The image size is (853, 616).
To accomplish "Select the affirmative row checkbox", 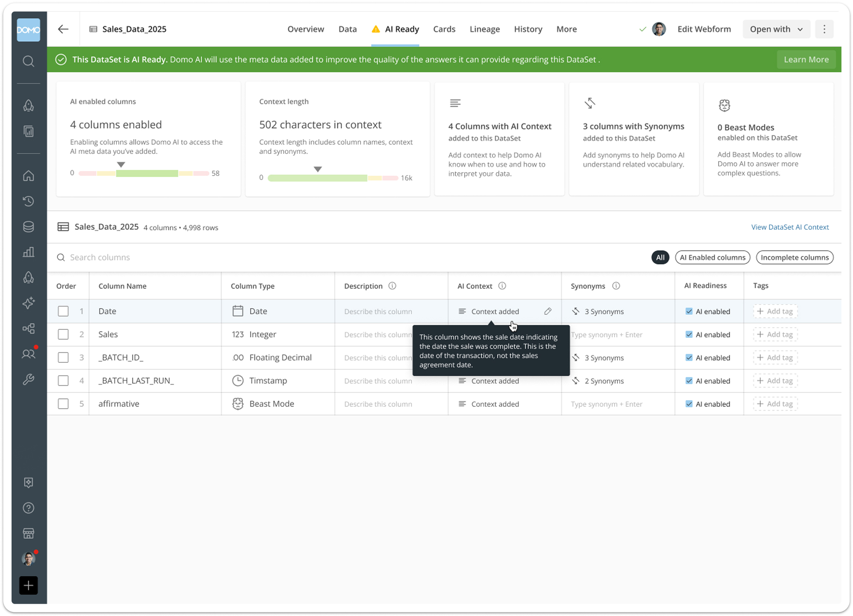I will 63,404.
